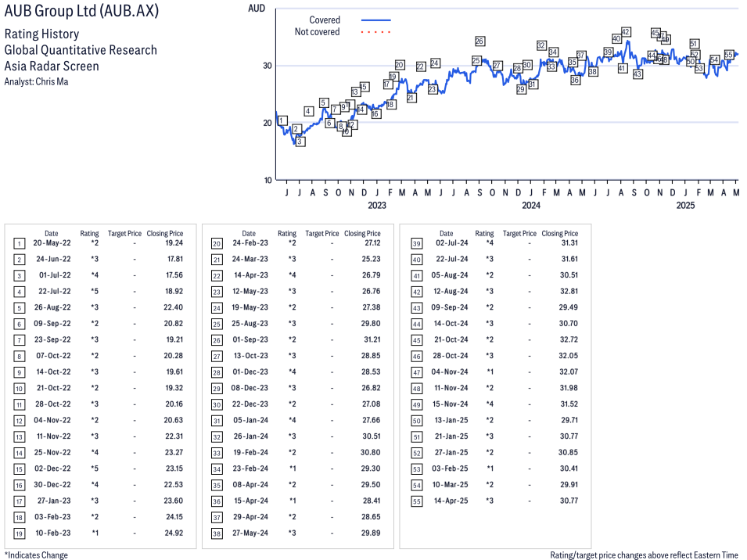Image resolution: width=747 pixels, height=560 pixels.
Task: Click chart marker 3 at the chart's low
Action: 300,142
